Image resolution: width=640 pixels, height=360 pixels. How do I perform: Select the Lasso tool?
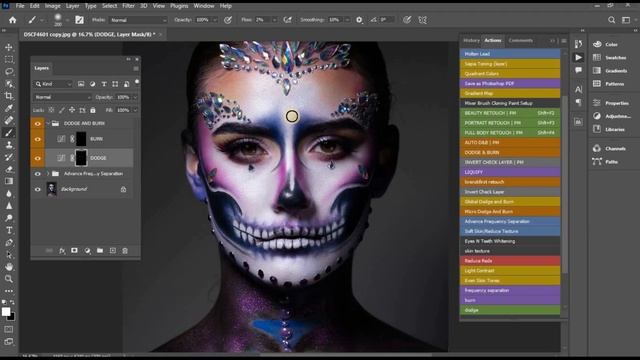(x=9, y=72)
